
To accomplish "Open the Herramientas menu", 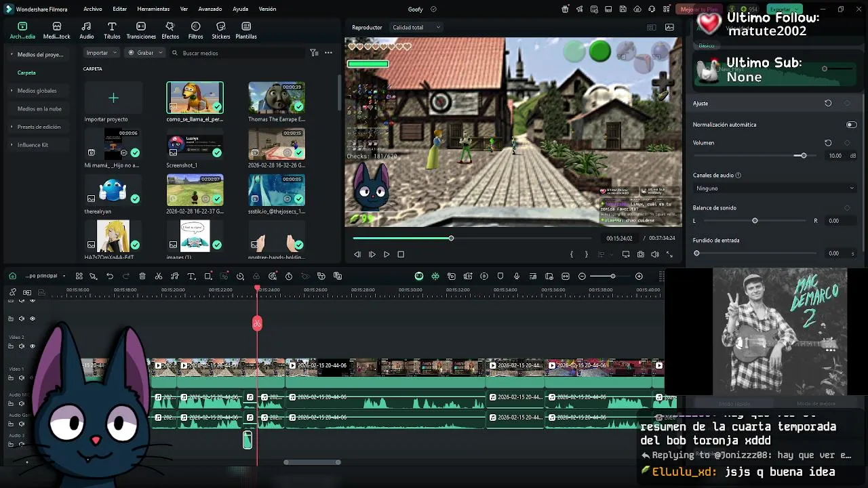I will coord(153,9).
